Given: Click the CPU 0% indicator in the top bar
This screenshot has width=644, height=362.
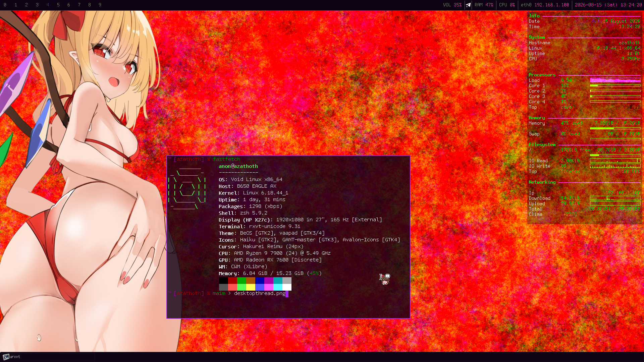Looking at the screenshot, I should click(507, 5).
